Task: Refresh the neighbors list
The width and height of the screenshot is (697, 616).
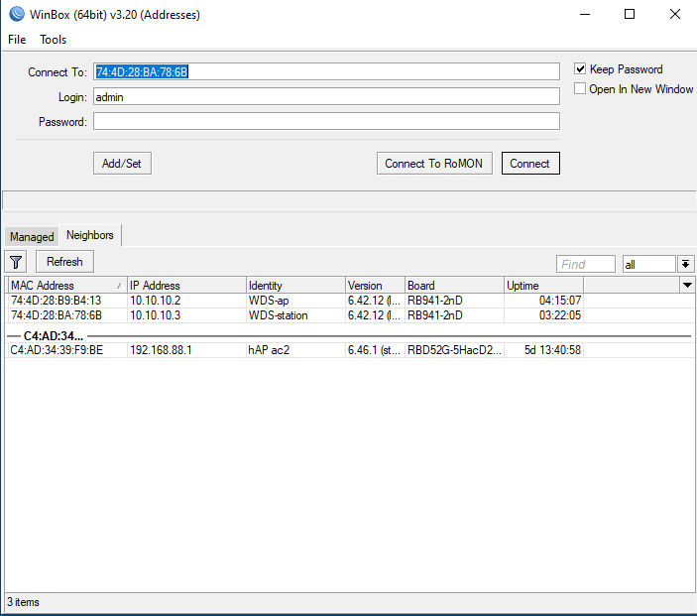Action: 64,262
